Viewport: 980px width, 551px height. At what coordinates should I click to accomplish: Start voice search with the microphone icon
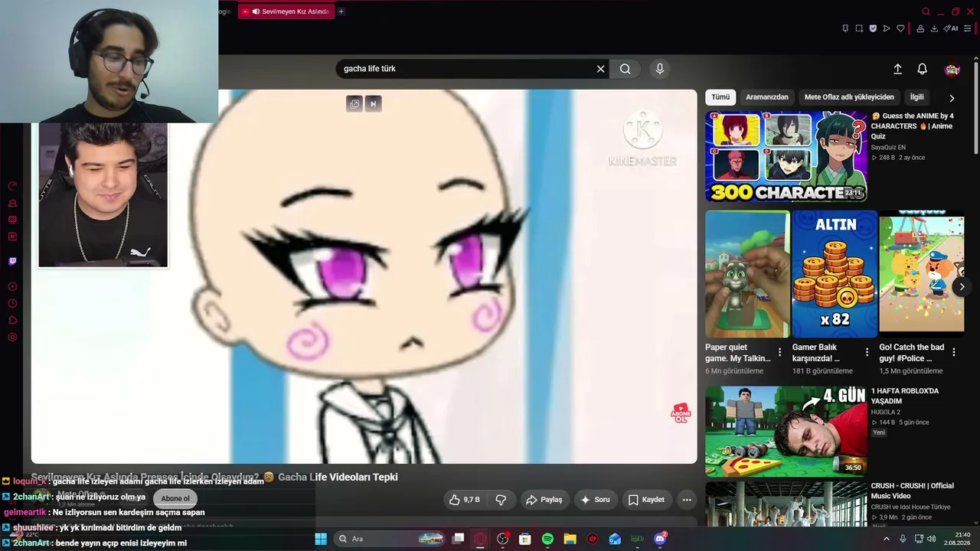tap(660, 69)
